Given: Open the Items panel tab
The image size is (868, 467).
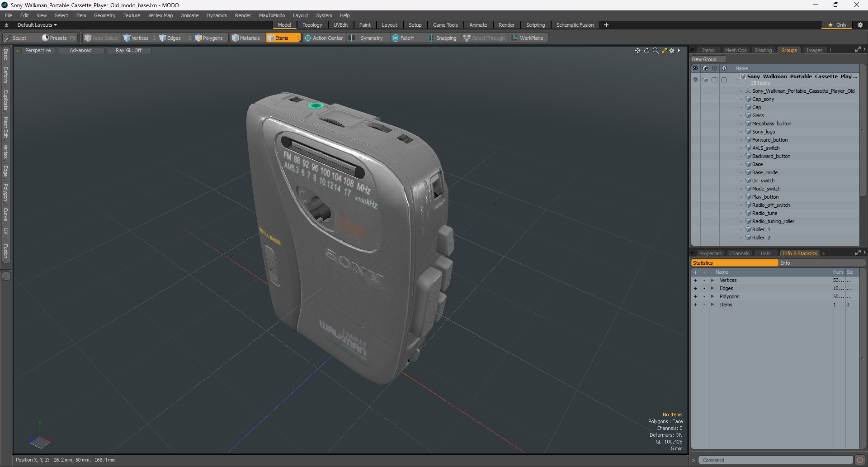Looking at the screenshot, I should pos(708,50).
